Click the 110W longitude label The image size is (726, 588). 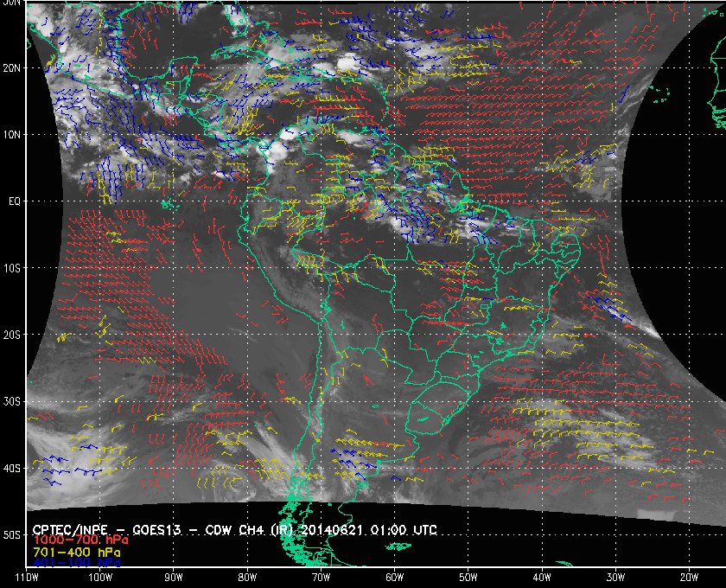point(27,578)
